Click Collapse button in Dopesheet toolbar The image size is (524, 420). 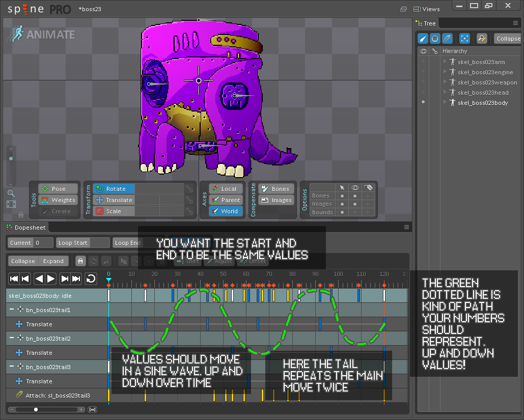[x=23, y=261]
